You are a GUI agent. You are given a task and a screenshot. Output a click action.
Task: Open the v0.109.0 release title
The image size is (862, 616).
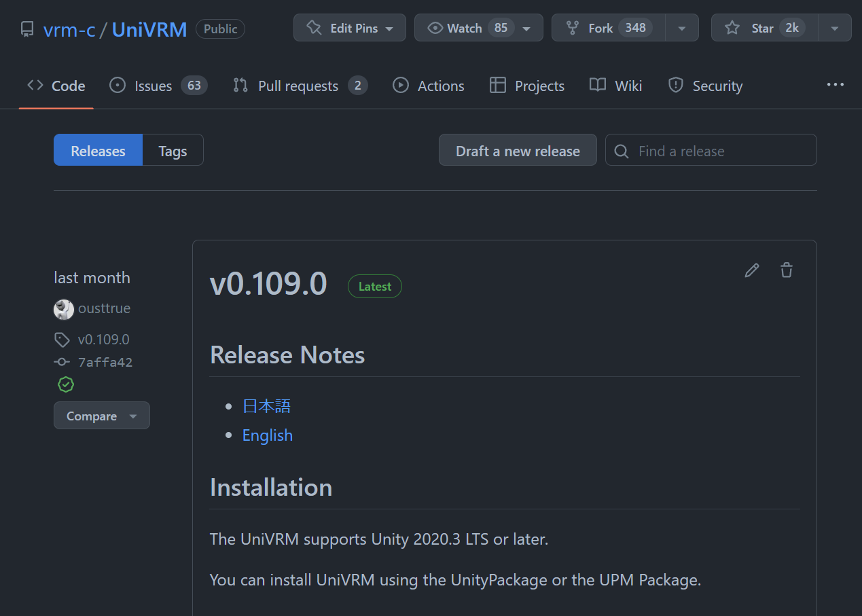coord(268,284)
